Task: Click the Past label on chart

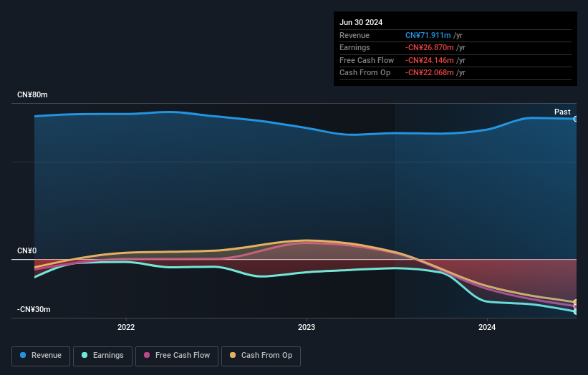Action: coord(562,112)
